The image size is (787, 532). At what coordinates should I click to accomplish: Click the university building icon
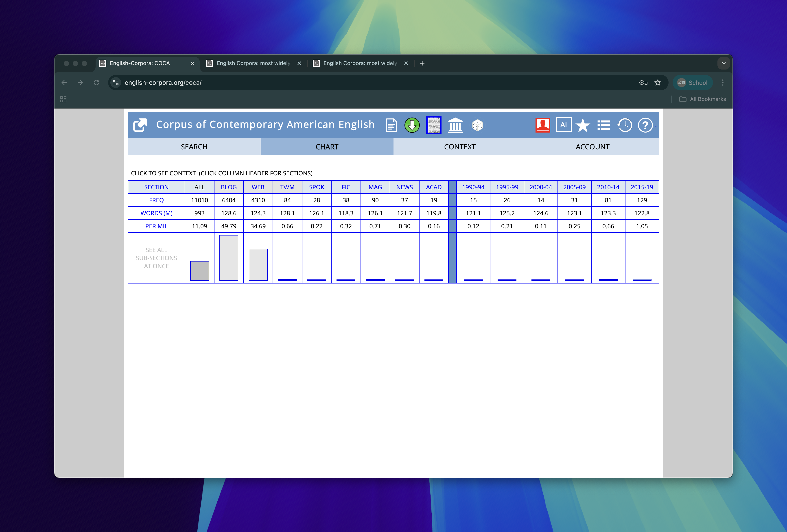point(455,125)
